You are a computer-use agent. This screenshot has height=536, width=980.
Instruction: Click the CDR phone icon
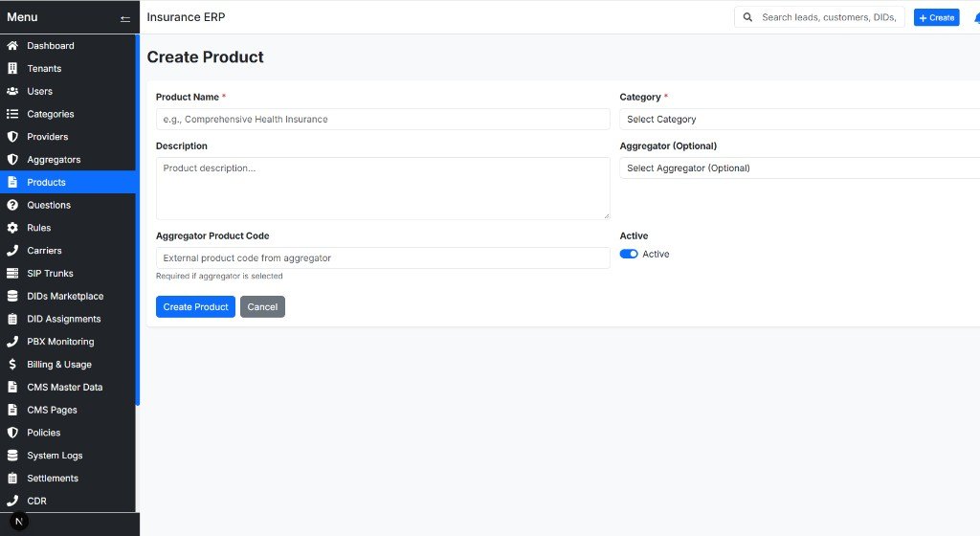pyautogui.click(x=12, y=501)
